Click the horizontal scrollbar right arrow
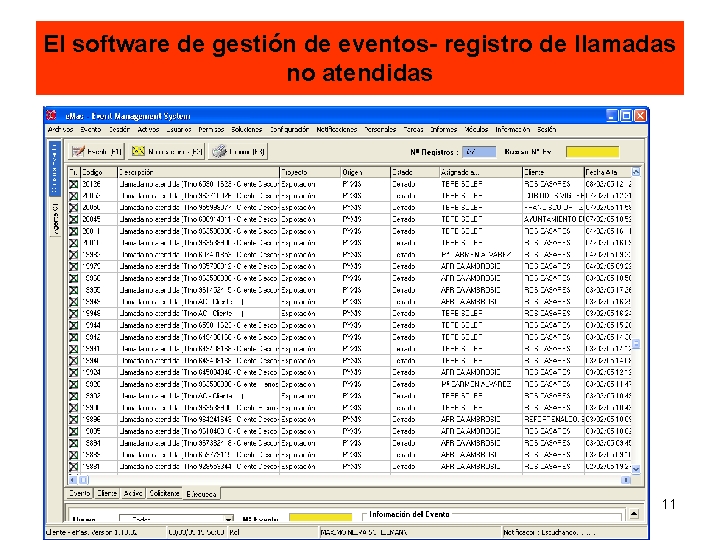The width and height of the screenshot is (720, 540). point(626,480)
